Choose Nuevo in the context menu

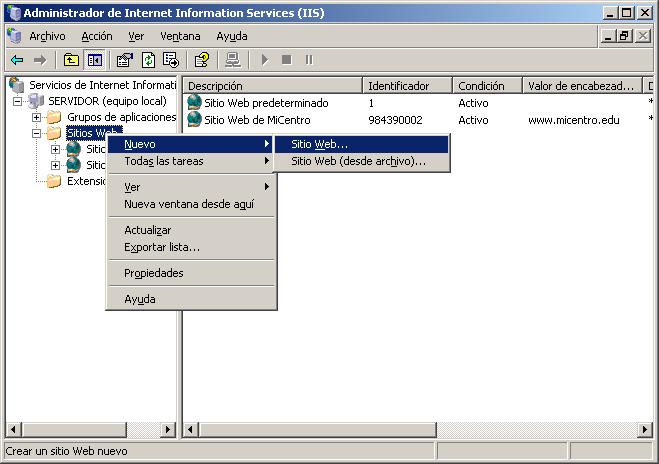(191, 144)
